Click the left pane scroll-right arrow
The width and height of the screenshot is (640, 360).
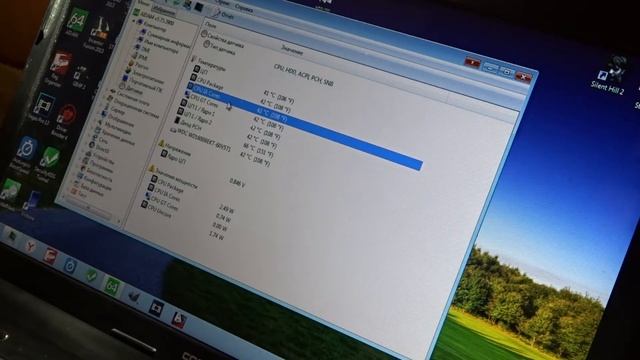point(119,221)
